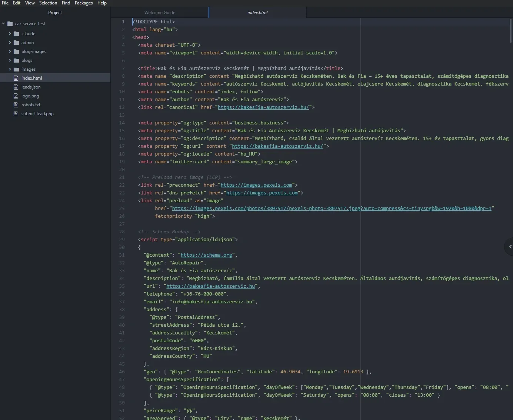Click the robots.txt file icon

(16, 105)
